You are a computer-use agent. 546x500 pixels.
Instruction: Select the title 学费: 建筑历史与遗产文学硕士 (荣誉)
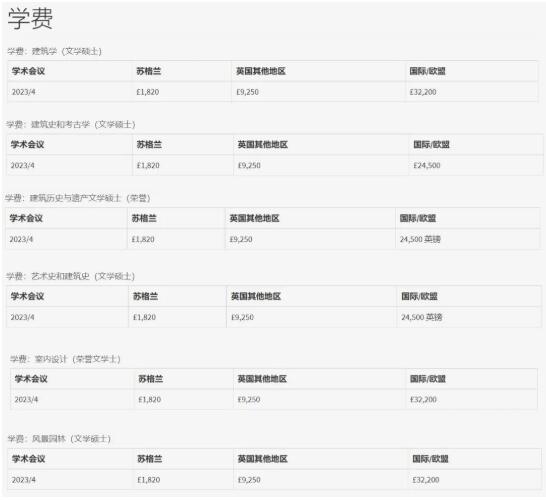pos(78,198)
